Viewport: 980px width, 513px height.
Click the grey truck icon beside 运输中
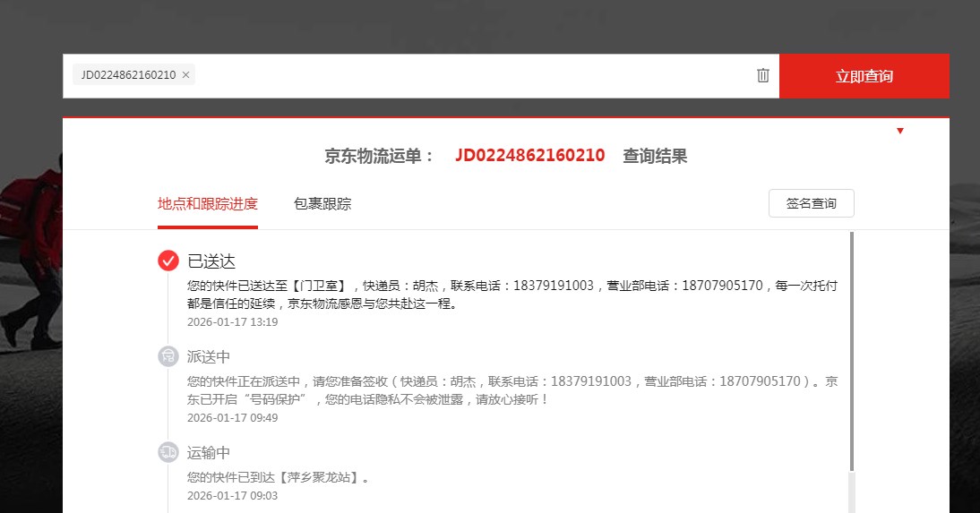coord(168,452)
